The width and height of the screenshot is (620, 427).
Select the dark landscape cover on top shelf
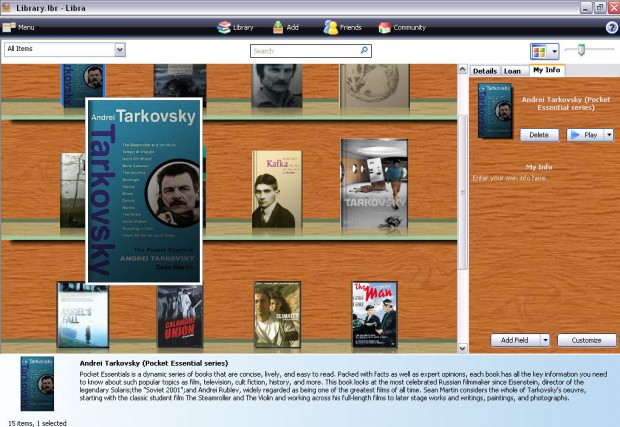tap(180, 81)
